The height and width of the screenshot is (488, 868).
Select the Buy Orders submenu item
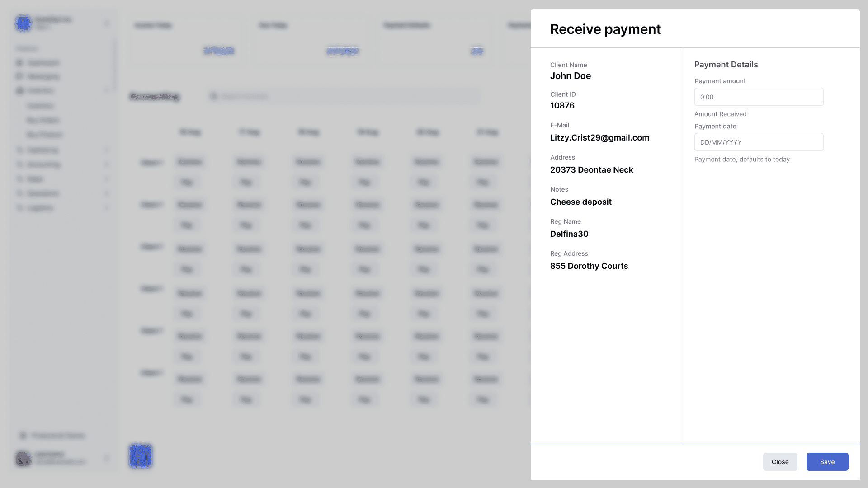tap(43, 120)
